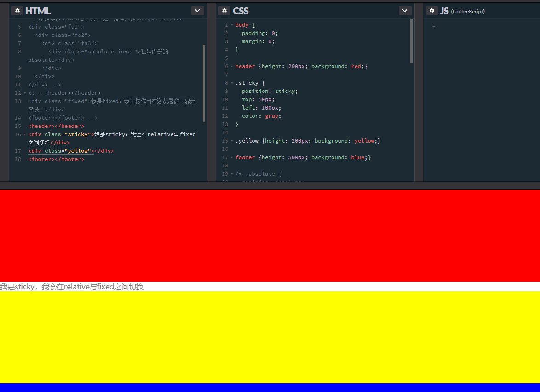This screenshot has height=392, width=540.
Task: Click the "margin: 0;" CSS declaration
Action: point(258,41)
